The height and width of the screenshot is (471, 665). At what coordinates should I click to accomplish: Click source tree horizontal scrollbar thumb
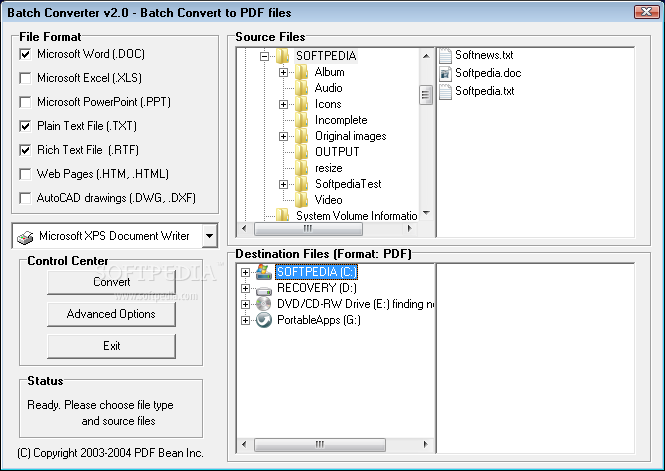click(308, 229)
